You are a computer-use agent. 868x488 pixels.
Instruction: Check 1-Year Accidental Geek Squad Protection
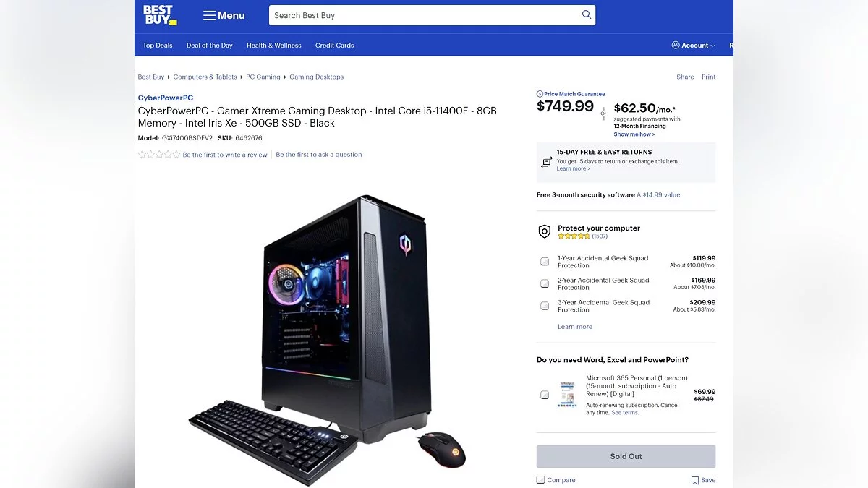tap(545, 262)
